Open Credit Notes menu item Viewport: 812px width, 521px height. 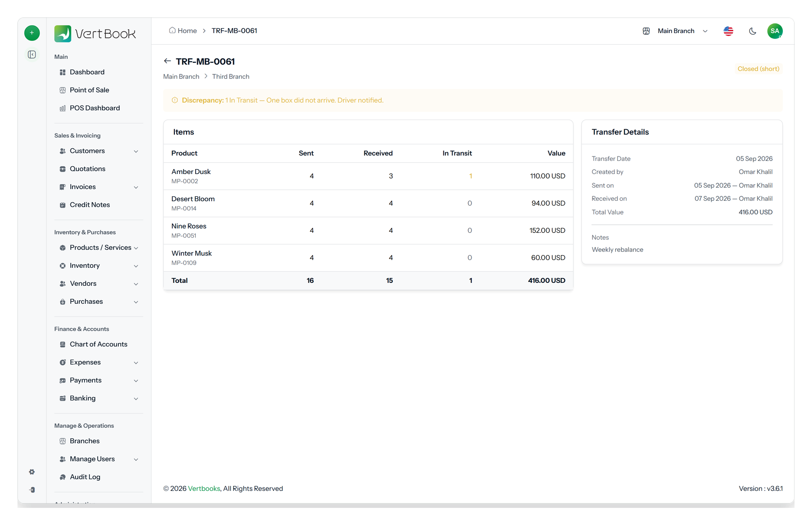point(99,205)
